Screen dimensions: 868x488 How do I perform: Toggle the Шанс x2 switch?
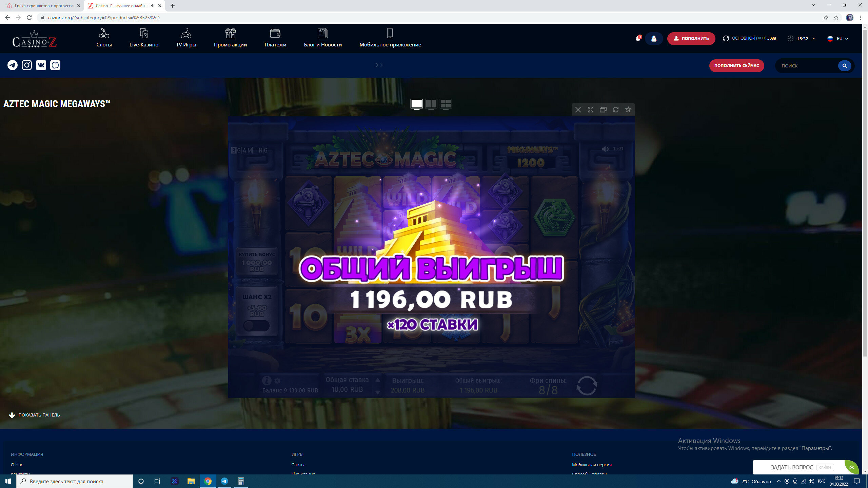pos(256,326)
